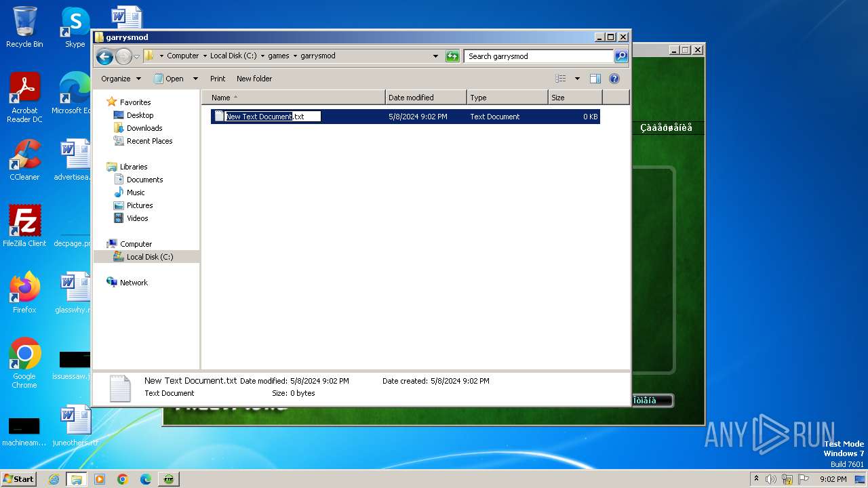This screenshot has height=488, width=868.
Task: Open Explorer help question mark icon
Action: click(x=614, y=79)
